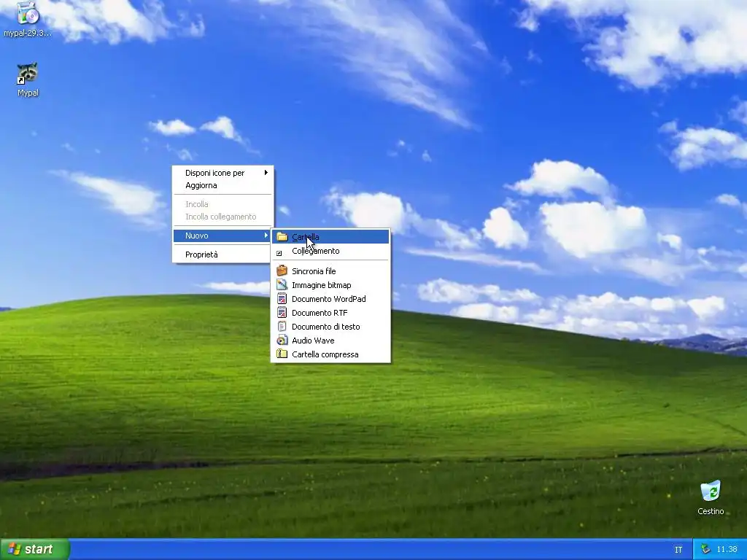Viewport: 747px width, 560px height.
Task: Click the Audio Wave speaker icon
Action: pyautogui.click(x=282, y=340)
